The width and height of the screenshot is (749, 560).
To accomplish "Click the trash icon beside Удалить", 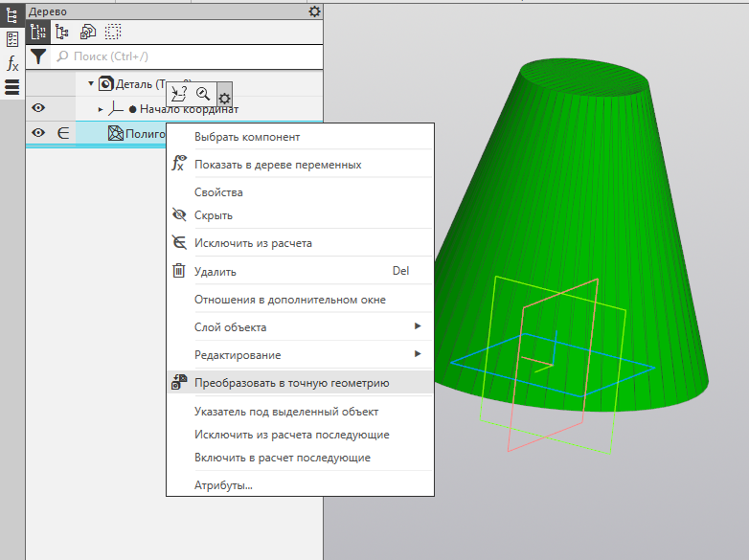I will [x=179, y=271].
